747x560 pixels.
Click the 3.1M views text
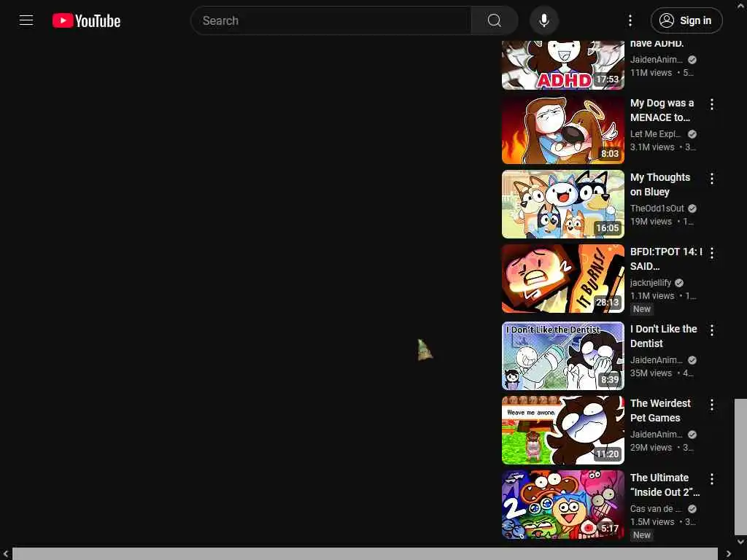tap(652, 147)
